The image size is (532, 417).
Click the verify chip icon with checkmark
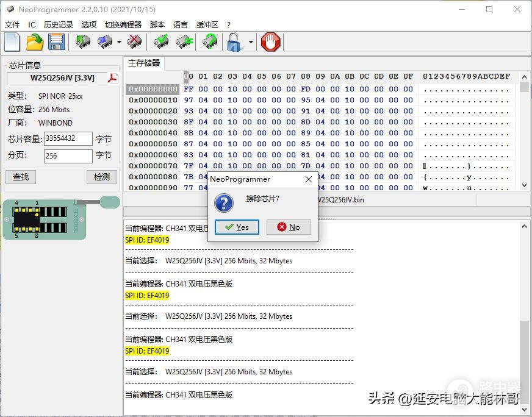[161, 42]
